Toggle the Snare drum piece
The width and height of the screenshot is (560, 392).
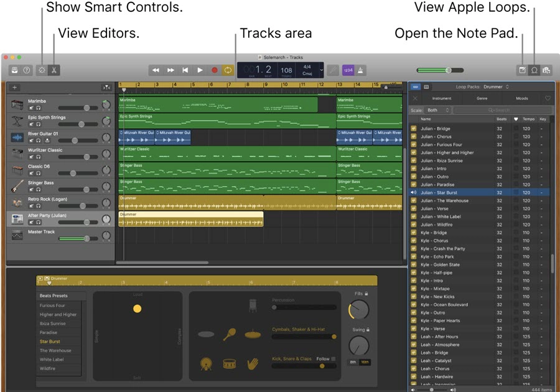pyautogui.click(x=229, y=364)
